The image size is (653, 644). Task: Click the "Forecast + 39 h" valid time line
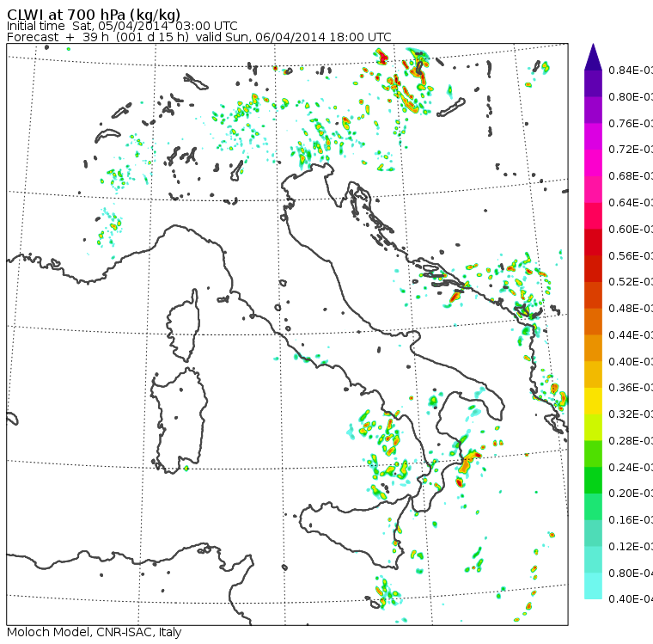click(199, 37)
